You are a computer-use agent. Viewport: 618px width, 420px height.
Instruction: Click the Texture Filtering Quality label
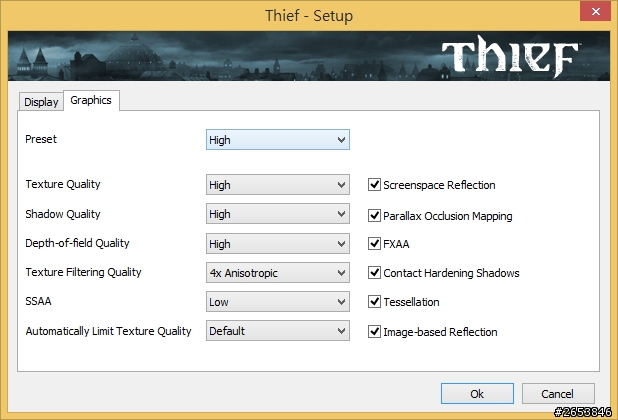tap(84, 272)
